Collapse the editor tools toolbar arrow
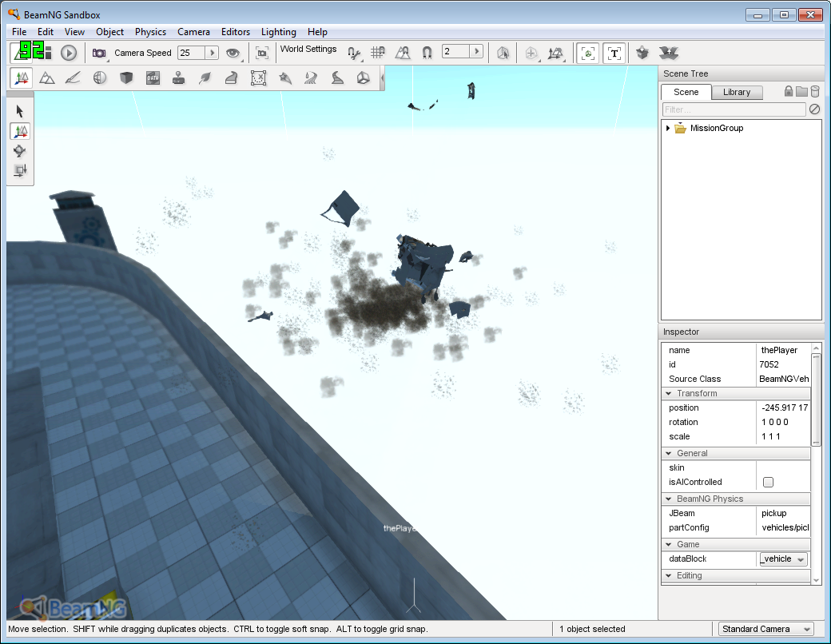 coord(382,78)
